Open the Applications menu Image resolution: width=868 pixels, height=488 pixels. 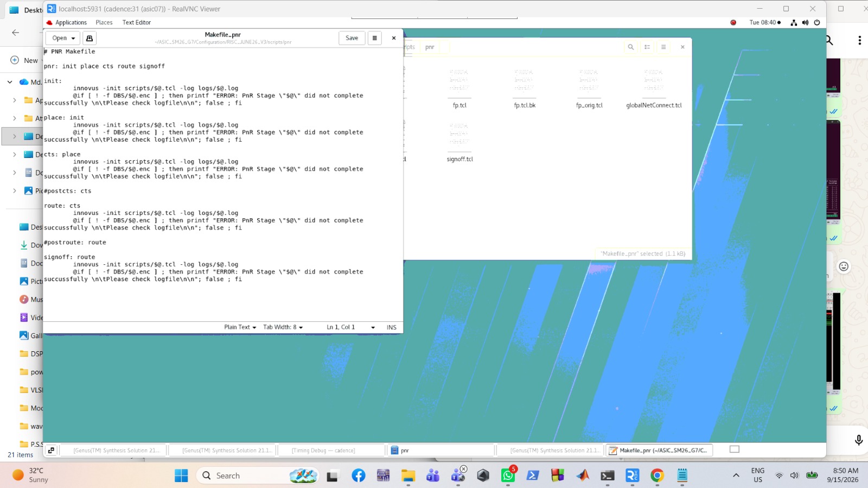tap(67, 23)
